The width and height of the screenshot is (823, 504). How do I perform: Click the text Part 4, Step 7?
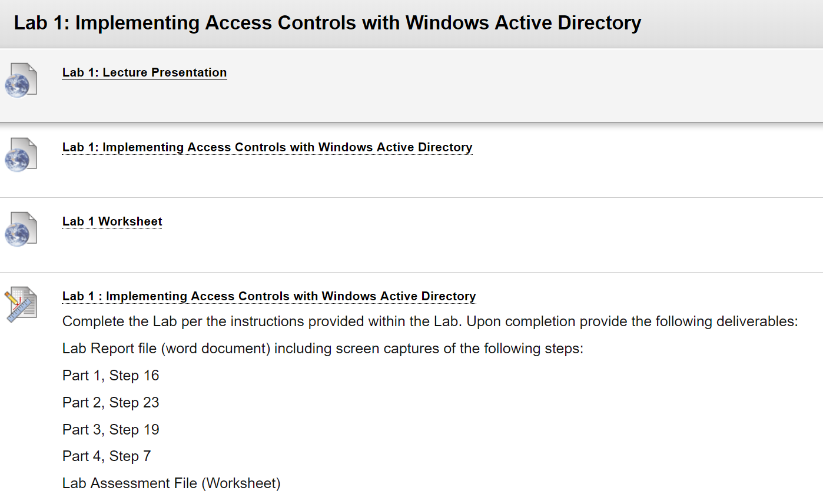pyautogui.click(x=107, y=456)
